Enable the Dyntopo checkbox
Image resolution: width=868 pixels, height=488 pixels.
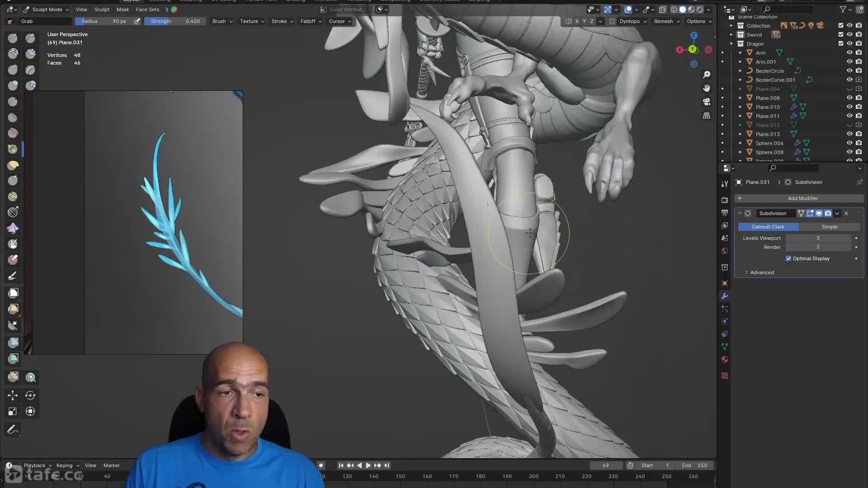612,21
